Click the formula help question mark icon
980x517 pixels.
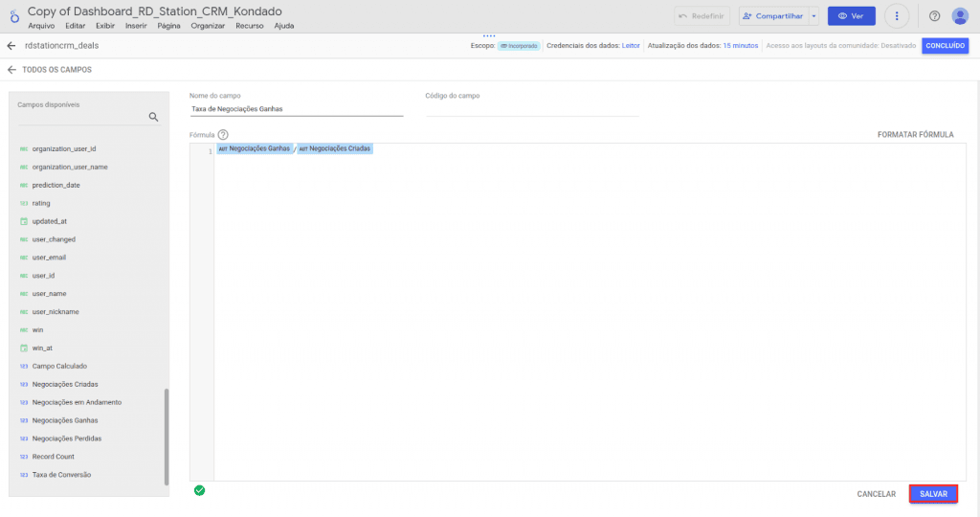click(223, 135)
